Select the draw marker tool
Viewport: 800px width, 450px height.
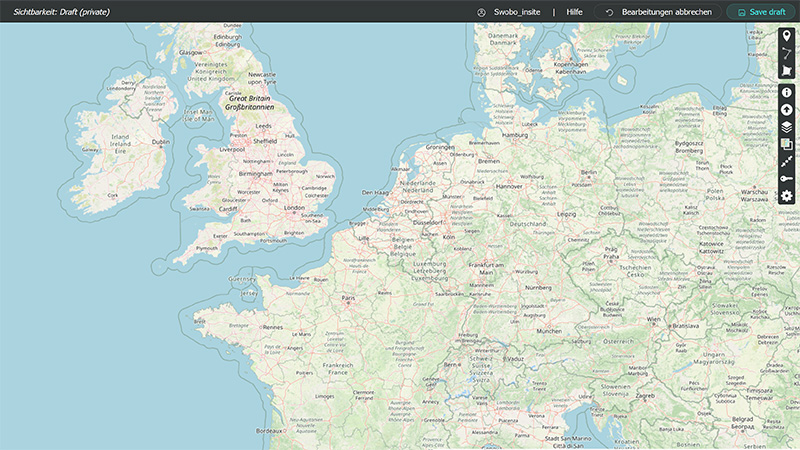(786, 36)
